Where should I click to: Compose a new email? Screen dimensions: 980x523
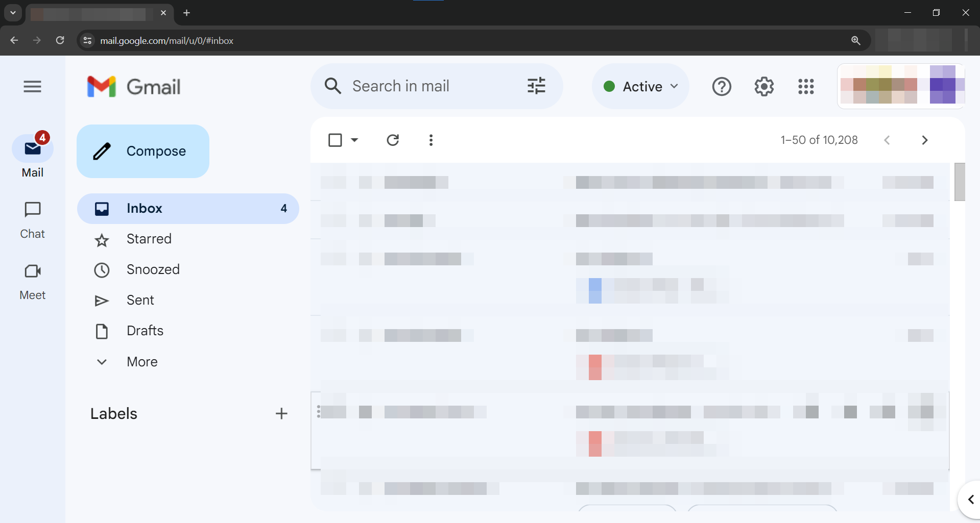point(143,152)
